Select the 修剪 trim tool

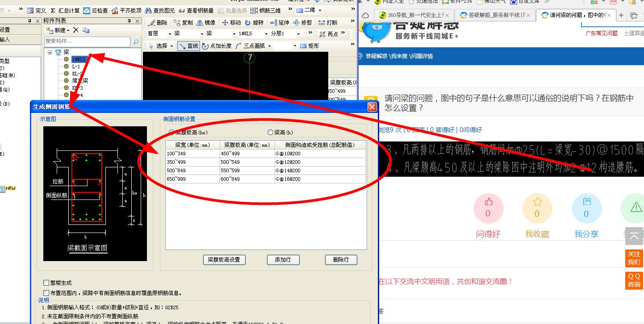click(302, 22)
